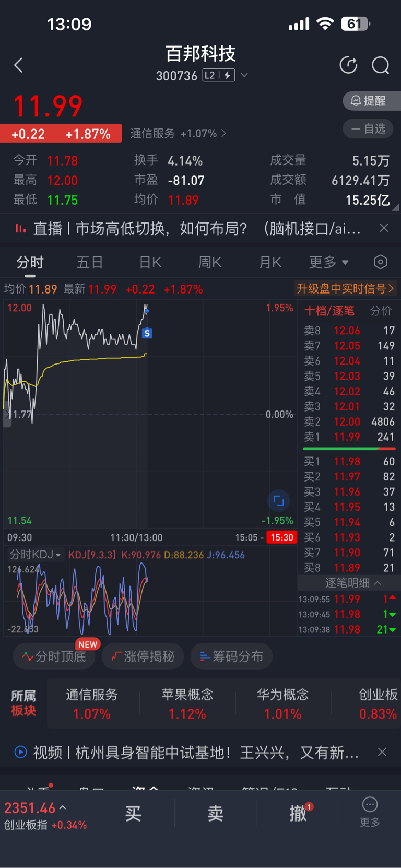The height and width of the screenshot is (868, 401).
Task: Tap the 卖8 12.06 order row
Action: coord(349,331)
